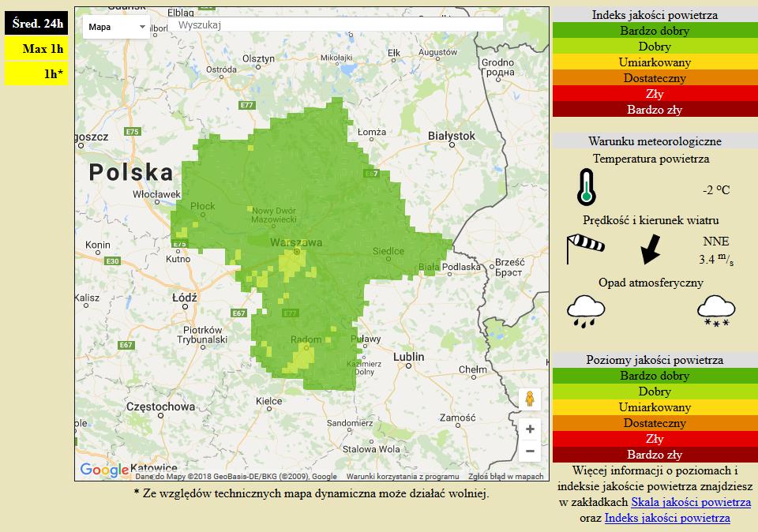Screen dimensions: 758x532
Task: Click the Siedlce city label on map
Action: point(388,251)
